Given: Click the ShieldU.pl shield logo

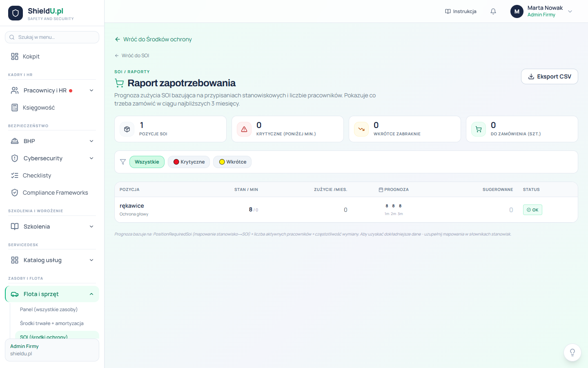Looking at the screenshot, I should [16, 13].
